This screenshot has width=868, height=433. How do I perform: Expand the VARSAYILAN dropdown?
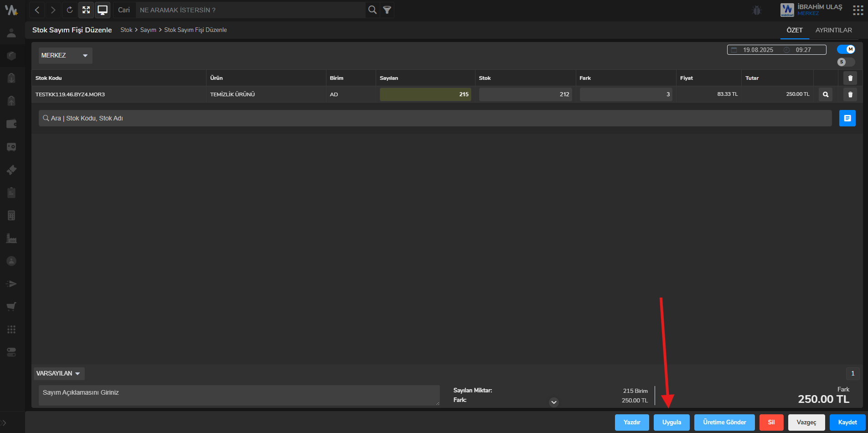coord(59,373)
